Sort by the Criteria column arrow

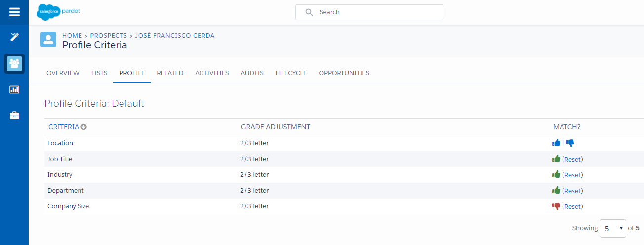[83, 127]
